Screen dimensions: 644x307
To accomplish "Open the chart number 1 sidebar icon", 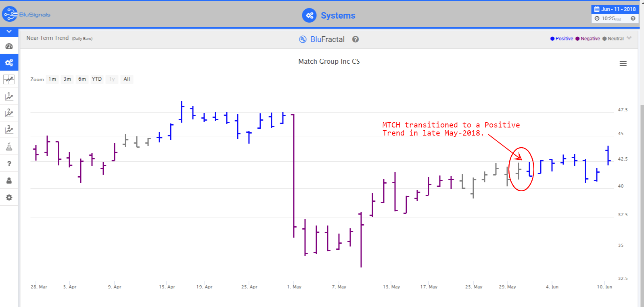I will 9,96.
